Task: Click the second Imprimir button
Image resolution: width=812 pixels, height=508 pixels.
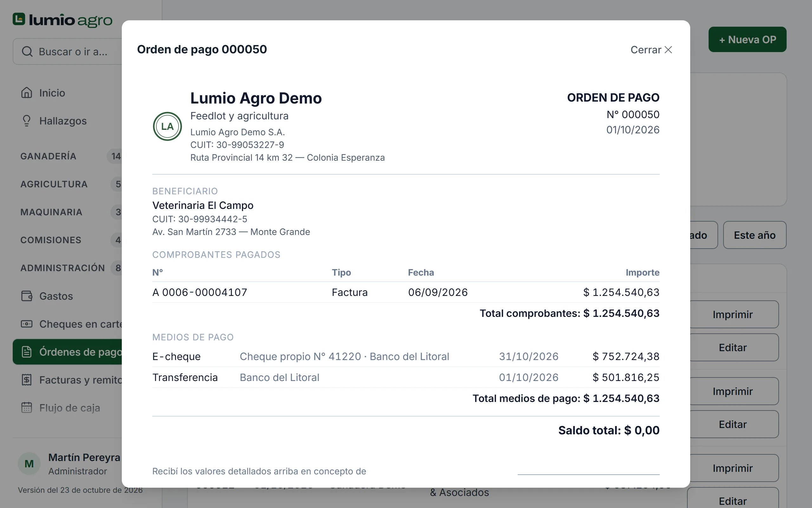Action: click(x=733, y=391)
